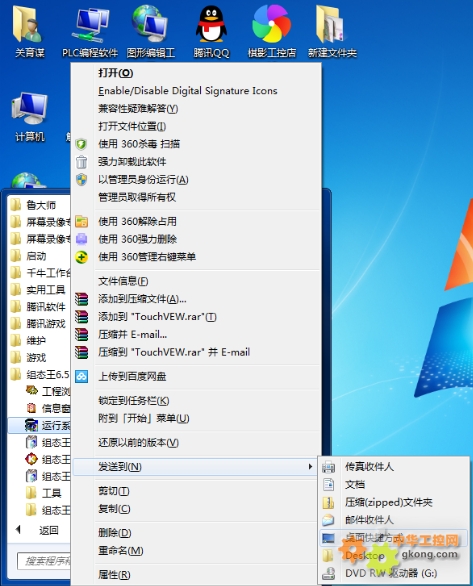The height and width of the screenshot is (586, 473).
Task: Choose 复制(C) in context menu
Action: 114,509
